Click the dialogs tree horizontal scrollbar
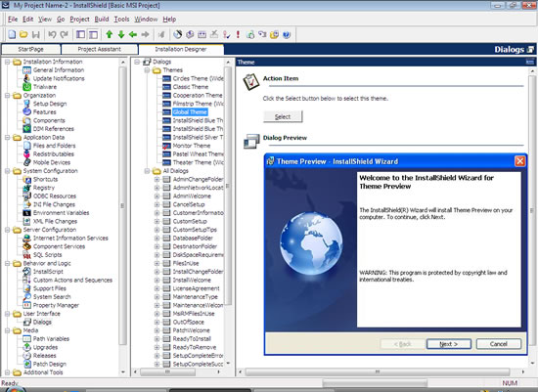This screenshot has width=538, height=392. pyautogui.click(x=168, y=371)
